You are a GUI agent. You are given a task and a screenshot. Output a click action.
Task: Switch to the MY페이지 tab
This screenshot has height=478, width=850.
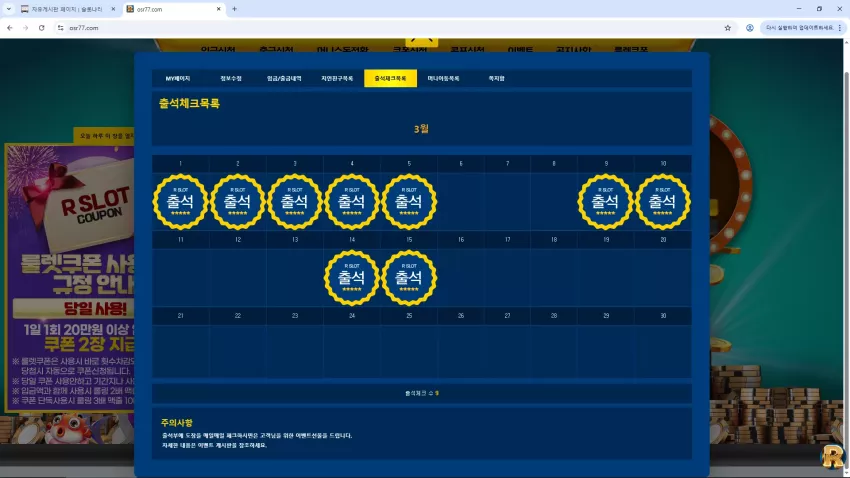[178, 78]
